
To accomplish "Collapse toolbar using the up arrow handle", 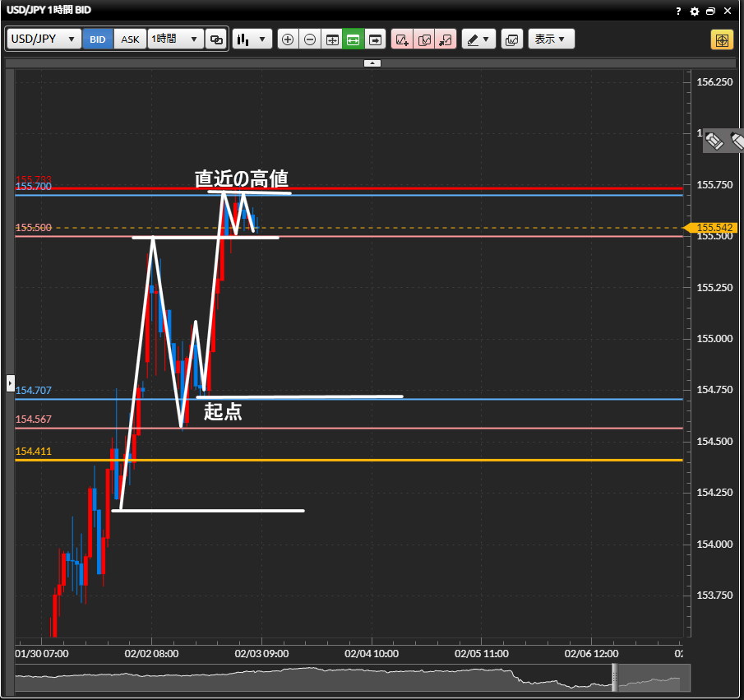I will point(372,63).
